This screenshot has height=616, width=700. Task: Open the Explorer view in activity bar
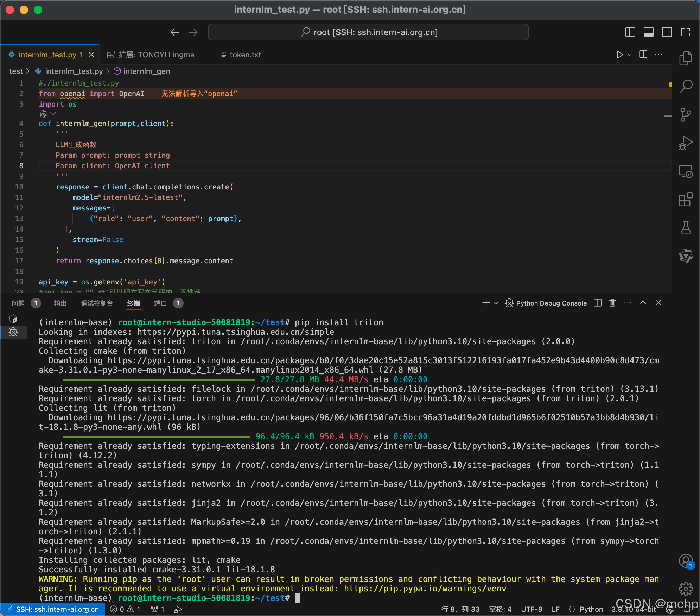(x=685, y=58)
